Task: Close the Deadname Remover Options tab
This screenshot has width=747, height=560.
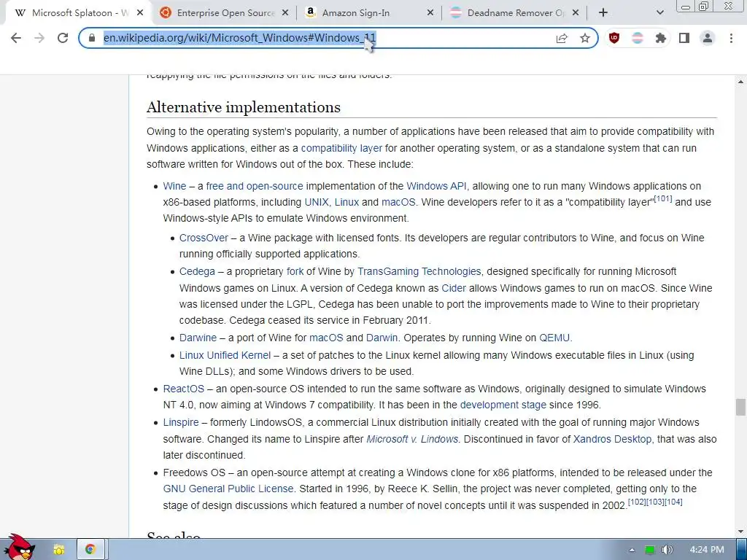Action: [575, 13]
